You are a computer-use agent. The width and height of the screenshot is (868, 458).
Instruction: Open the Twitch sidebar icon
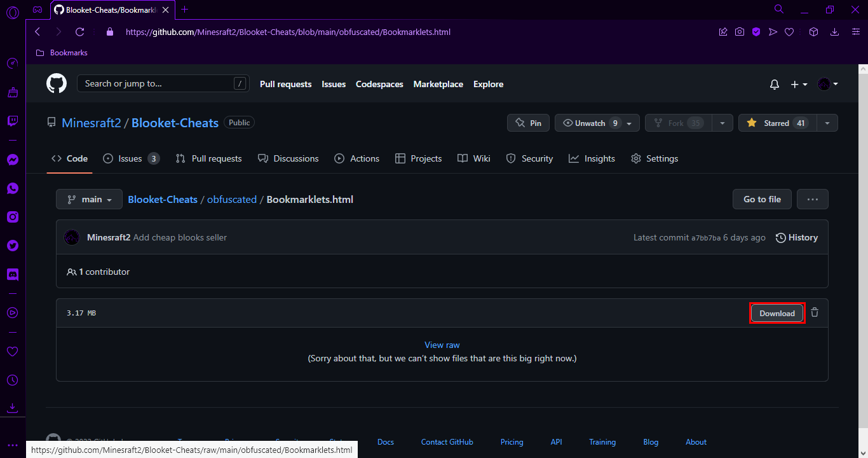(13, 121)
